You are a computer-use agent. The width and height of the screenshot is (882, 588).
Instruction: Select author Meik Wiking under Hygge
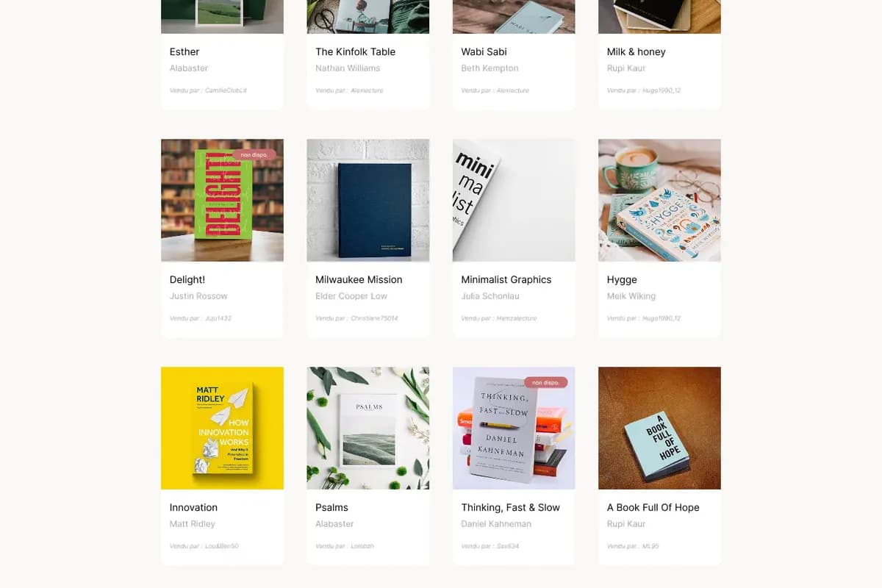tap(631, 296)
